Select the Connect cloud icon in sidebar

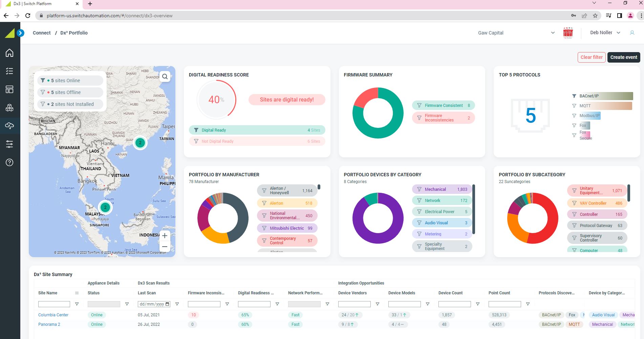tap(9, 126)
